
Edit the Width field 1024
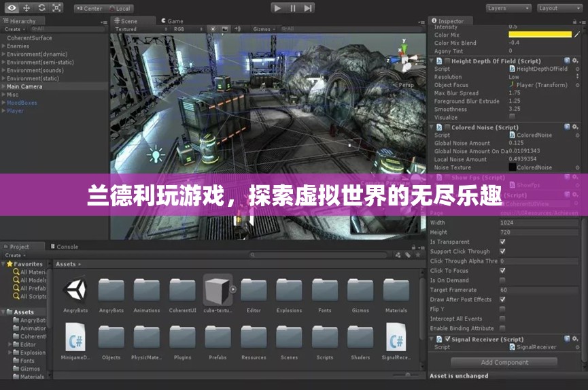point(539,223)
